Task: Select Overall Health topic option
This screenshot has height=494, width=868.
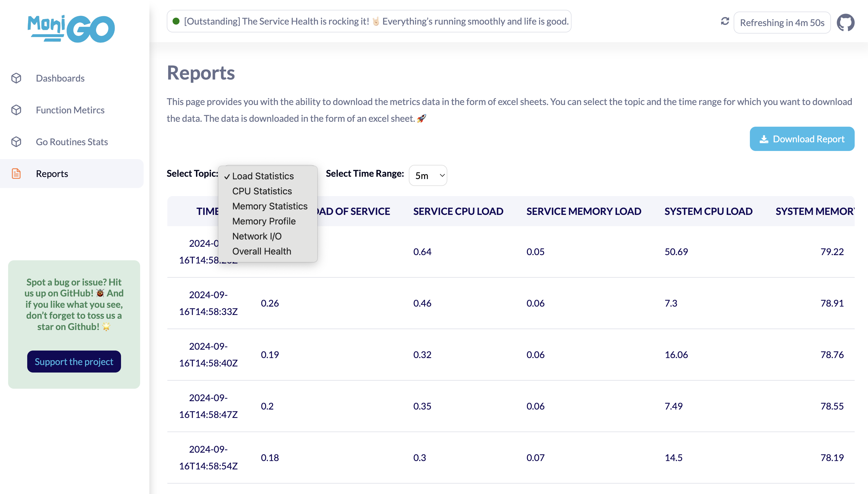Action: tap(261, 251)
